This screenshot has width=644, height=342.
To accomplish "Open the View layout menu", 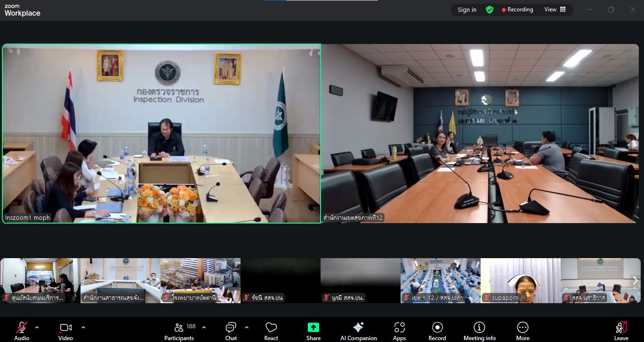I will click(555, 10).
